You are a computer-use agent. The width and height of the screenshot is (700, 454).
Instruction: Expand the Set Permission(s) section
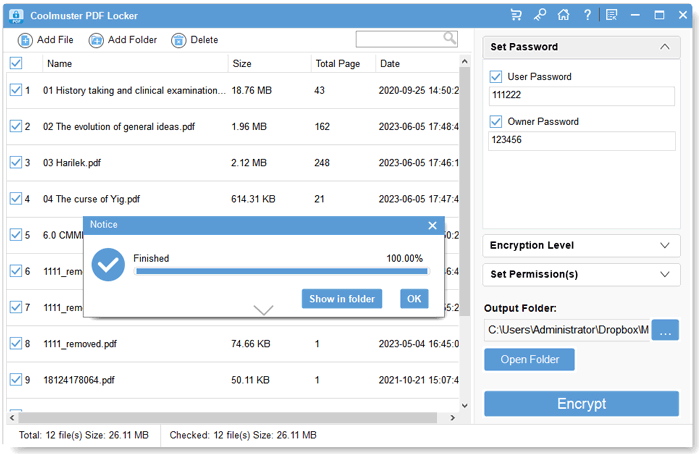(665, 274)
